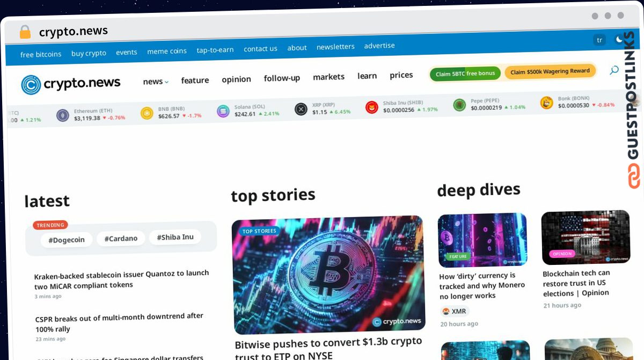644x360 pixels.
Task: Click the Bonk coin icon
Action: tap(546, 103)
